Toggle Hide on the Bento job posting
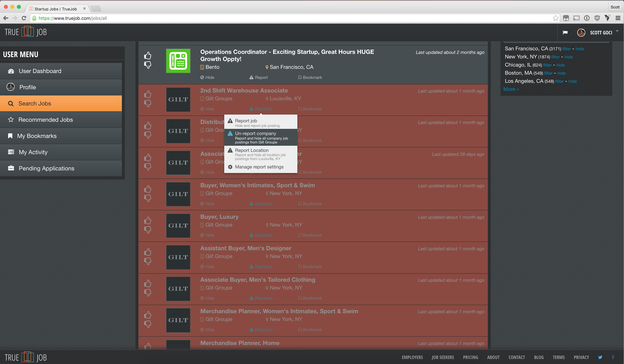The image size is (624, 364). coord(207,77)
